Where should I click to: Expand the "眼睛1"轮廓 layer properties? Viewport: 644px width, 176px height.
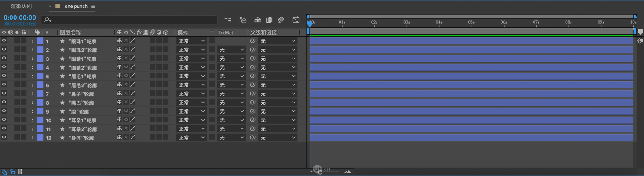click(32, 59)
